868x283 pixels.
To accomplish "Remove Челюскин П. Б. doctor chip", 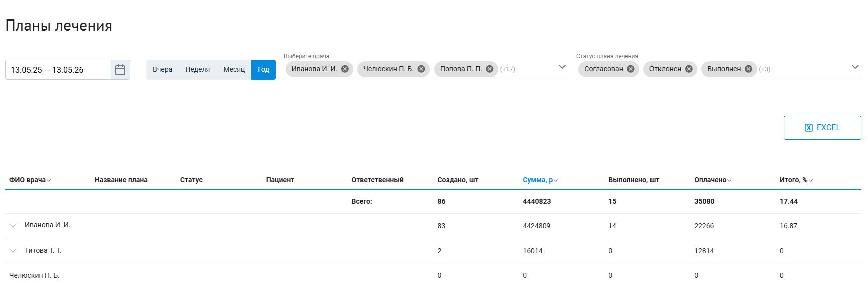I will [421, 69].
